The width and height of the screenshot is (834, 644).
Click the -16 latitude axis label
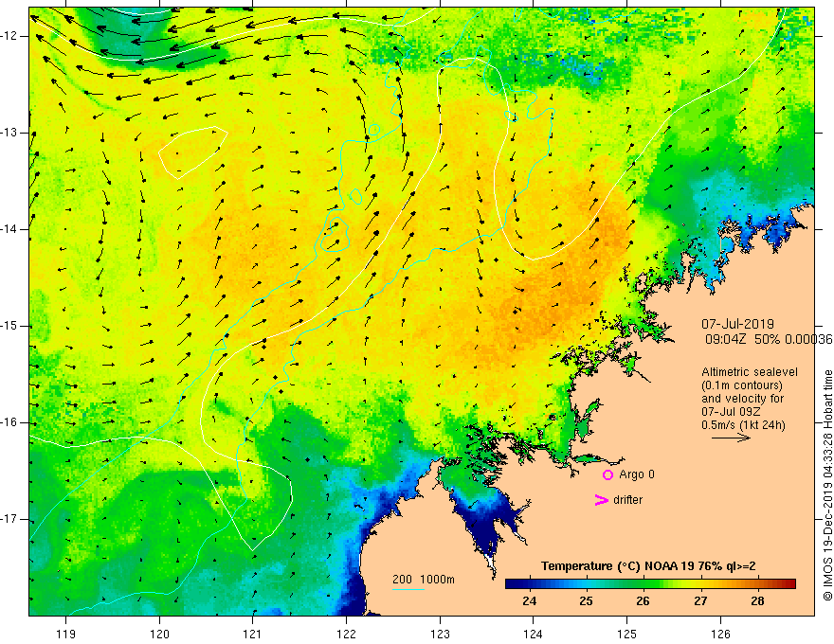point(10,423)
